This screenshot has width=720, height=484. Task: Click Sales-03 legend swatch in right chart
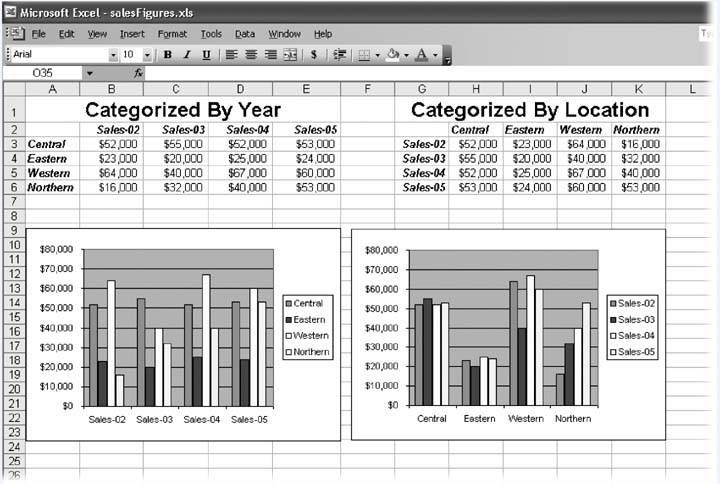[x=613, y=320]
